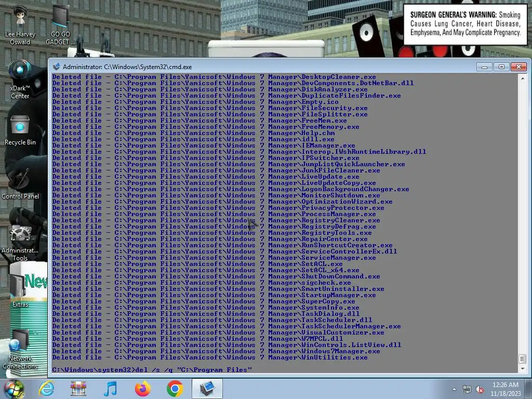532x399 pixels.
Task: Click the line containing LogonBackgroundChanger.exe
Action: click(231, 189)
